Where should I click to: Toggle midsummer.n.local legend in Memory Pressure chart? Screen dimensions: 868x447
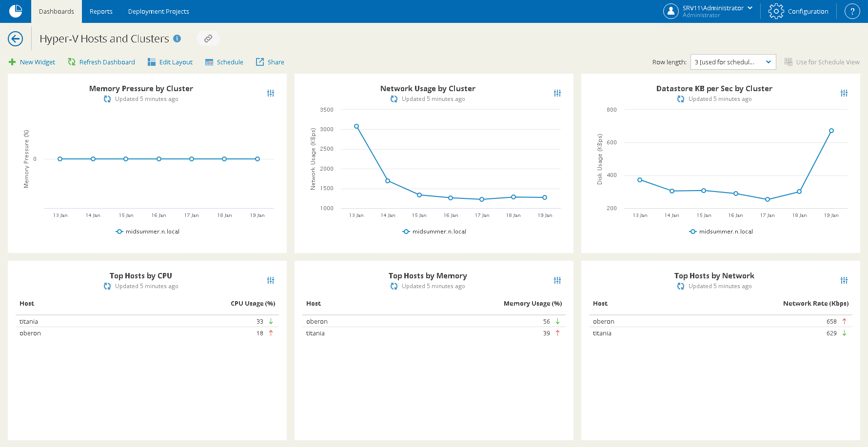tap(148, 232)
